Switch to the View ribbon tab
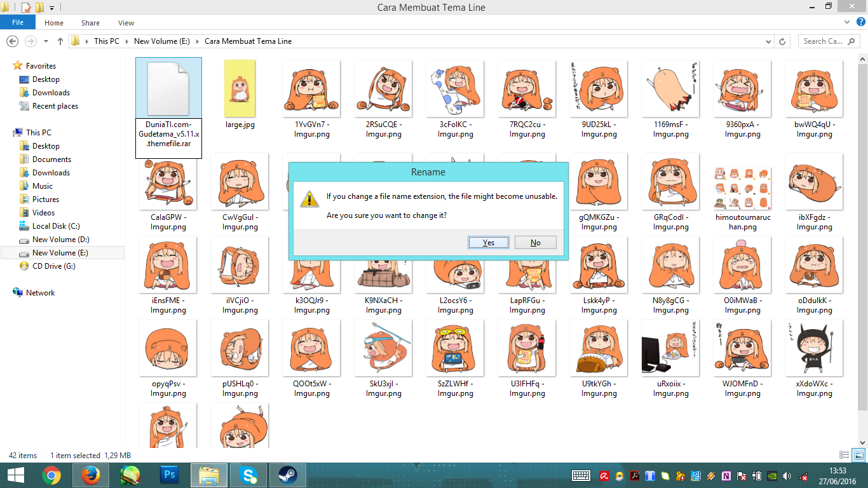Image resolution: width=868 pixels, height=488 pixels. (126, 23)
